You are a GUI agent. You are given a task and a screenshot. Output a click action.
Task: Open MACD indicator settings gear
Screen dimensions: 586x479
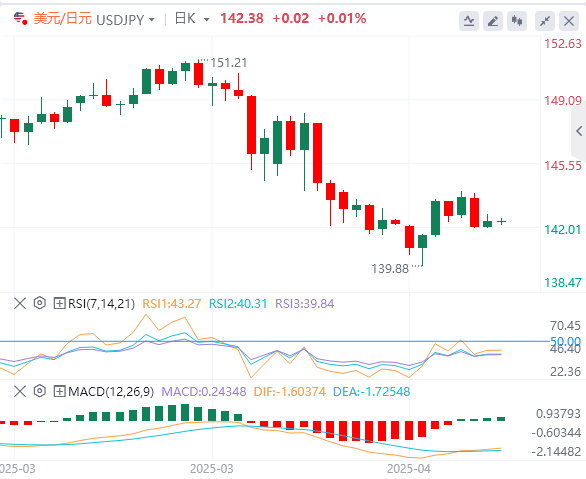point(40,391)
